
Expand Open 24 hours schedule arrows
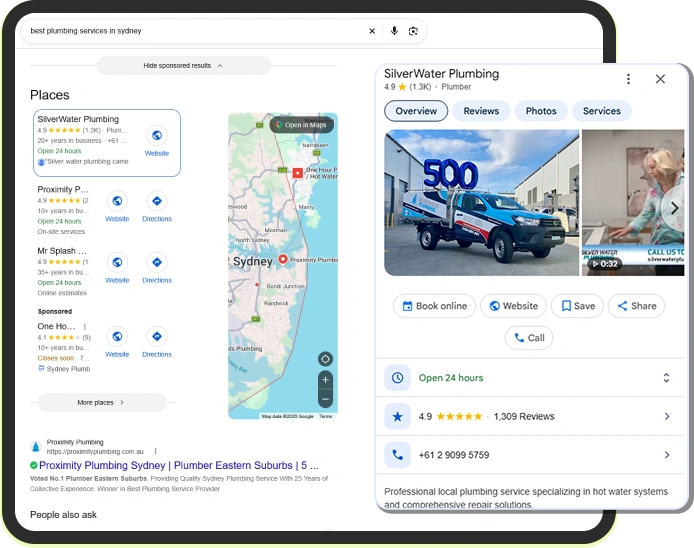point(666,378)
